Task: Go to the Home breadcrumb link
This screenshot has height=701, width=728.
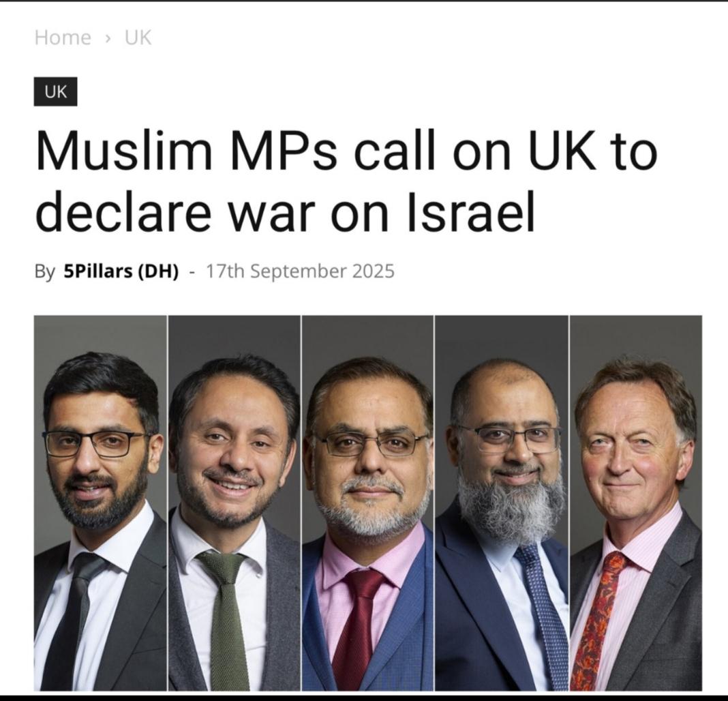Action: [x=63, y=38]
